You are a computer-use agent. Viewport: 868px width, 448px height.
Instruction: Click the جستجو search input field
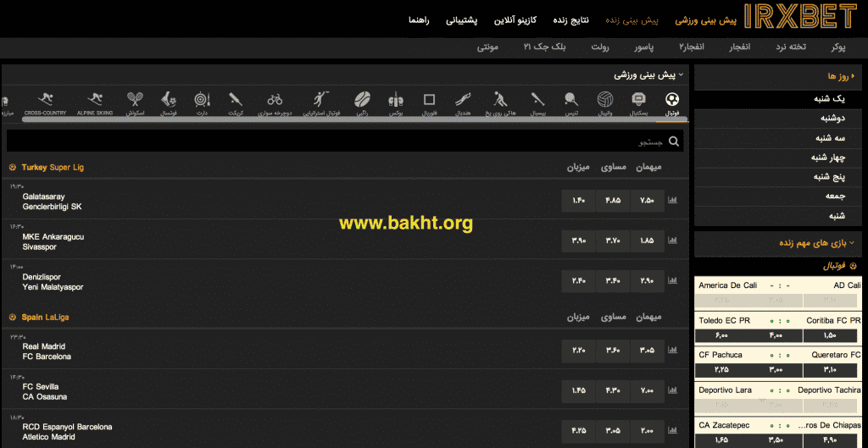[x=339, y=141]
